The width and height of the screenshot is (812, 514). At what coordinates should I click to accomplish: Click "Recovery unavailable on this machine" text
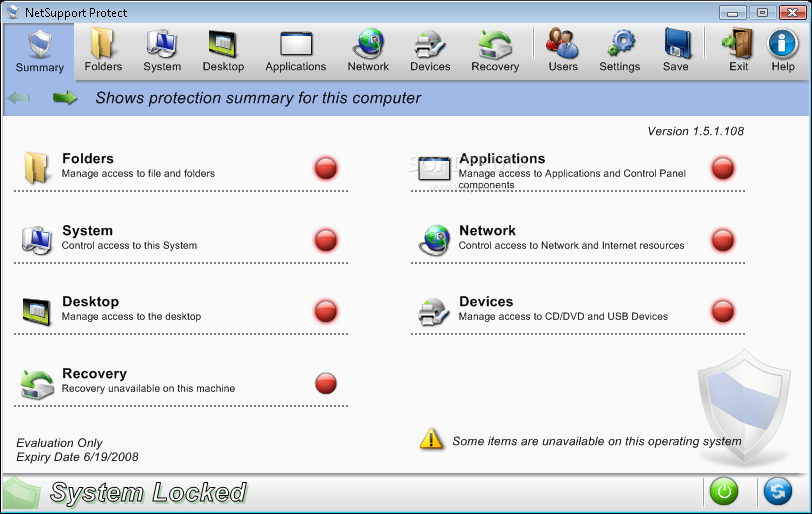[148, 388]
